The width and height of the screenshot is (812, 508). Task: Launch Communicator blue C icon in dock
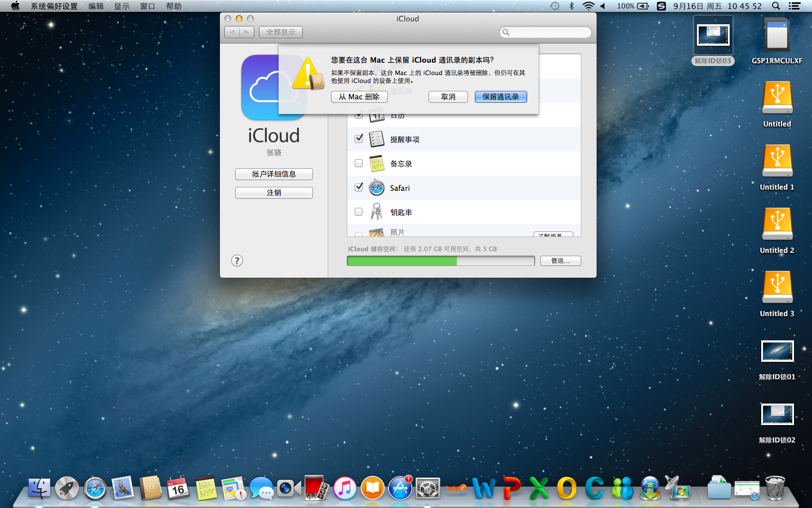(594, 488)
